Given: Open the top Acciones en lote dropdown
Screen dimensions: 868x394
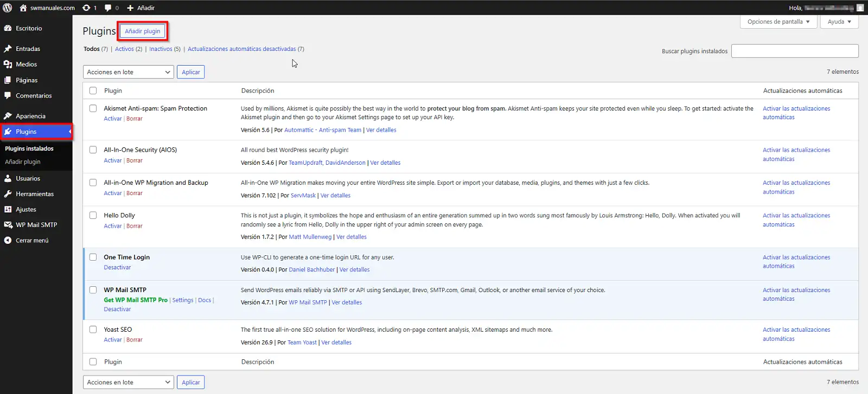Looking at the screenshot, I should coord(128,72).
